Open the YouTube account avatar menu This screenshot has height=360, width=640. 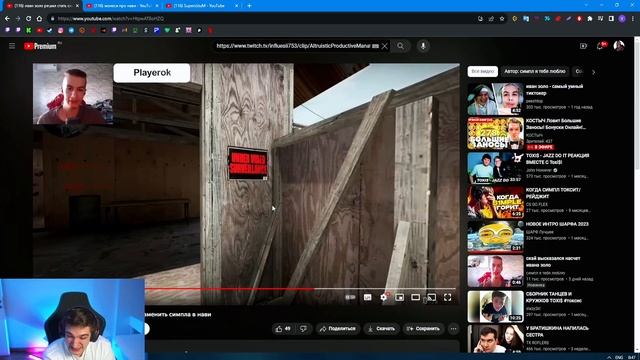pos(619,46)
